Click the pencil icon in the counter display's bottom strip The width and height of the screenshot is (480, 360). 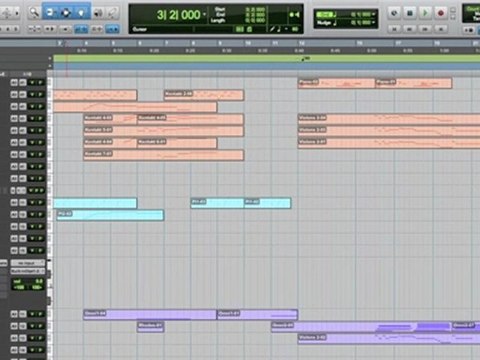[x=272, y=29]
